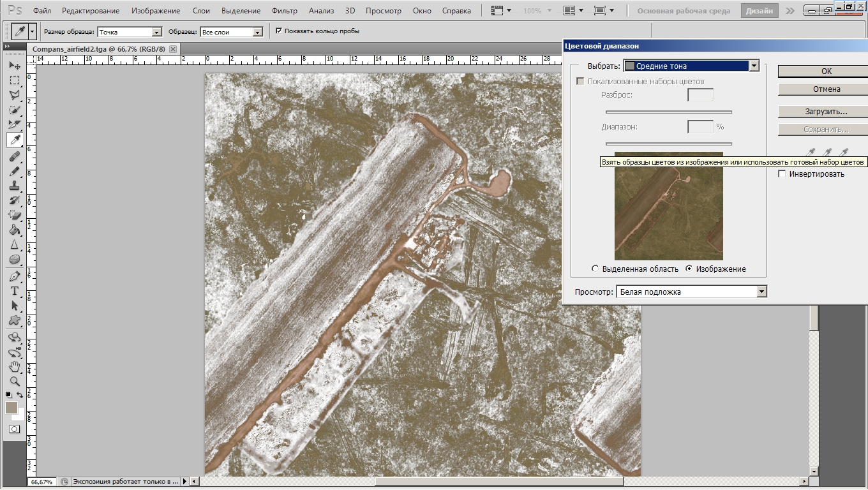Select the Hand tool

14,367
